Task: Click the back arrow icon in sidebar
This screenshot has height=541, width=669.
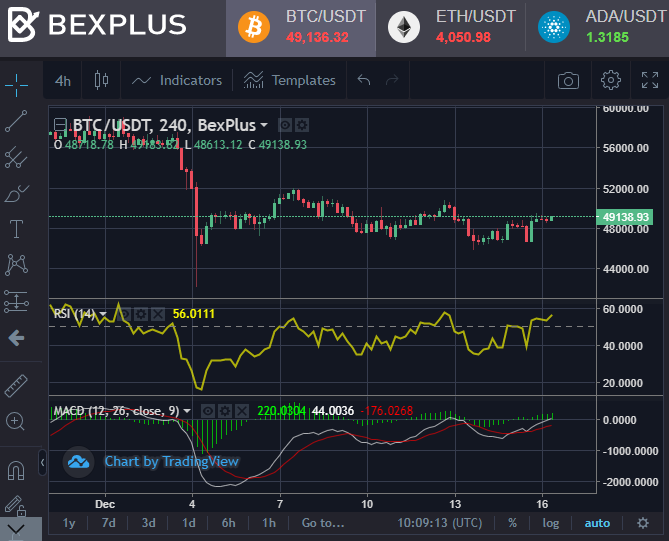Action: click(x=16, y=338)
